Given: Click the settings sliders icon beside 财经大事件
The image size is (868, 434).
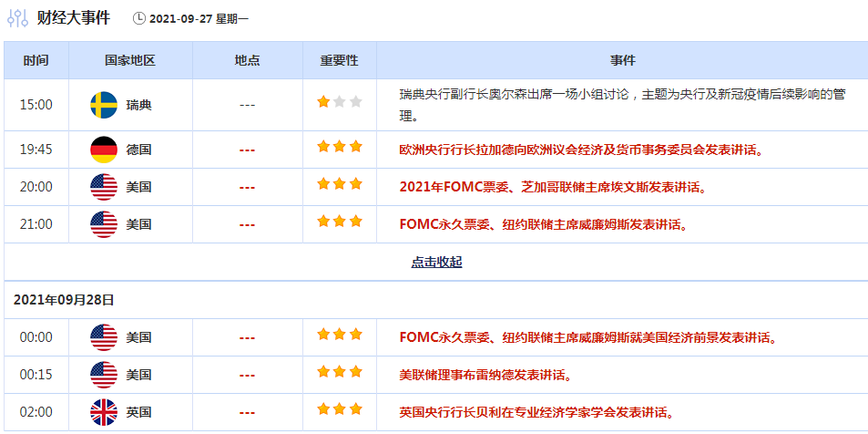Looking at the screenshot, I should pos(17,17).
